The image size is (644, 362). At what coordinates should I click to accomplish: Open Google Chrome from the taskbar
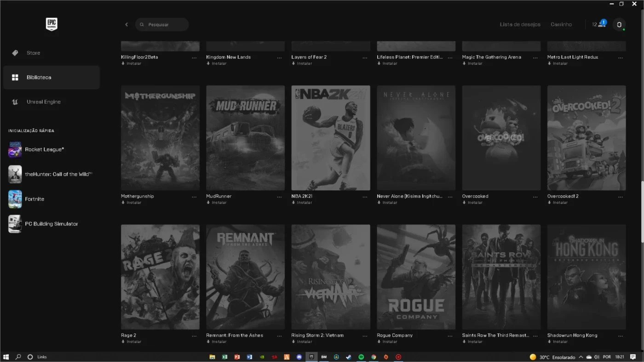click(374, 357)
